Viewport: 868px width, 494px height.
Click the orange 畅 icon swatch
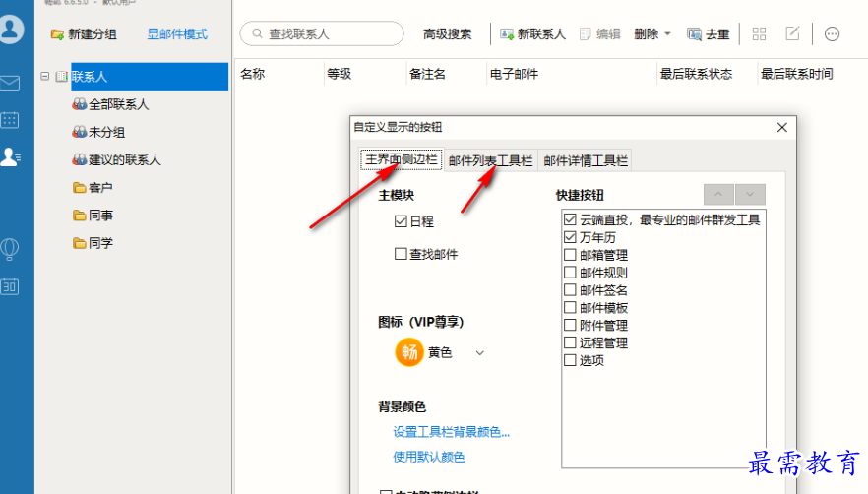click(x=409, y=352)
